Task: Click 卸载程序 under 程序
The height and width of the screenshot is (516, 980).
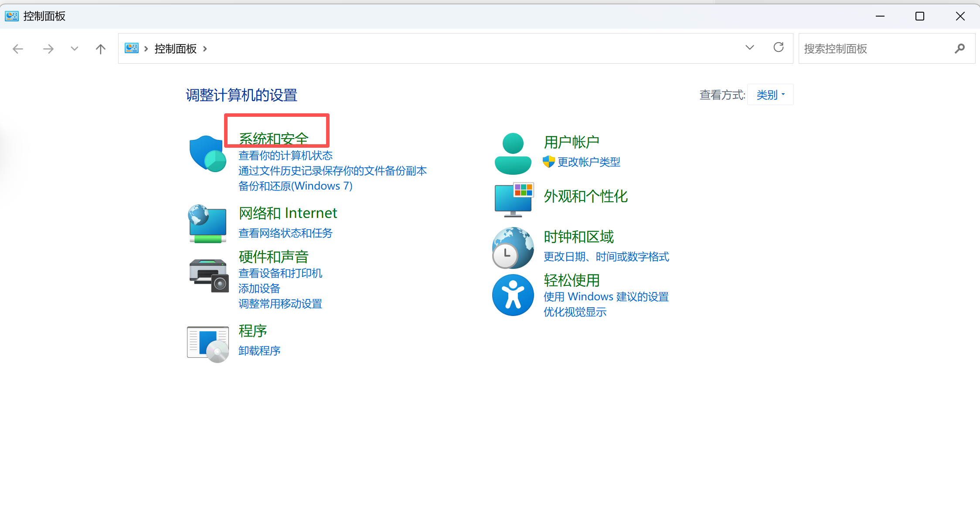Action: [259, 350]
